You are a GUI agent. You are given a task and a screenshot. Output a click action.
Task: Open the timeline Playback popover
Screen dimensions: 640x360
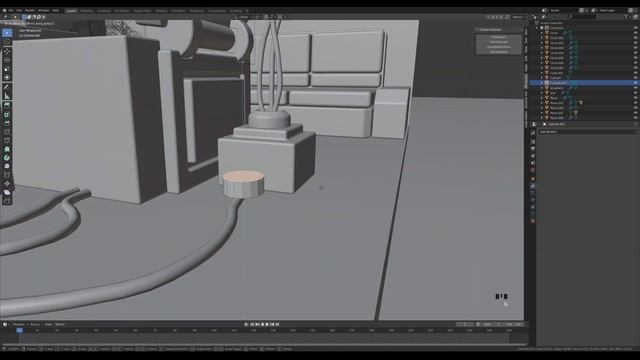point(19,324)
